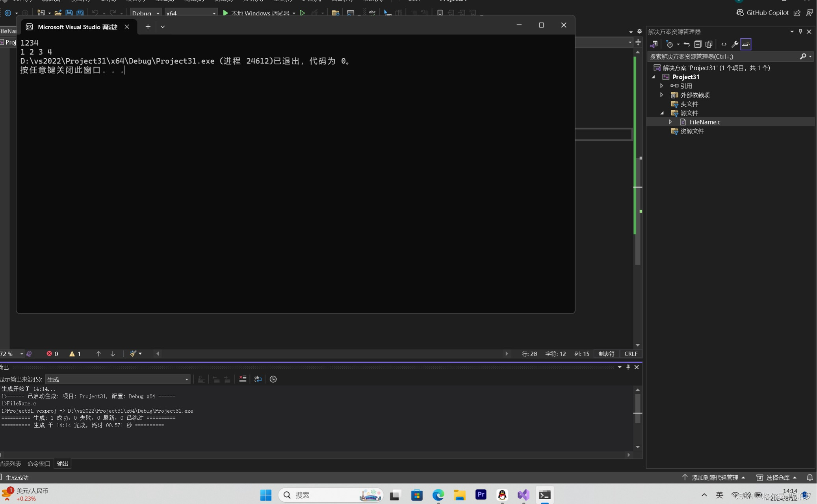Close the Microsoft Visual Studio 调试 console tab
This screenshot has width=817, height=504.
click(x=127, y=27)
